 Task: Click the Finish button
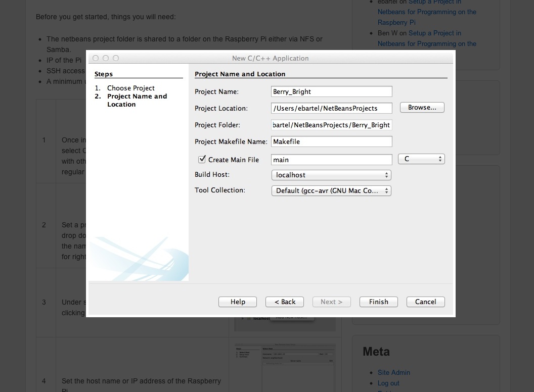[378, 302]
